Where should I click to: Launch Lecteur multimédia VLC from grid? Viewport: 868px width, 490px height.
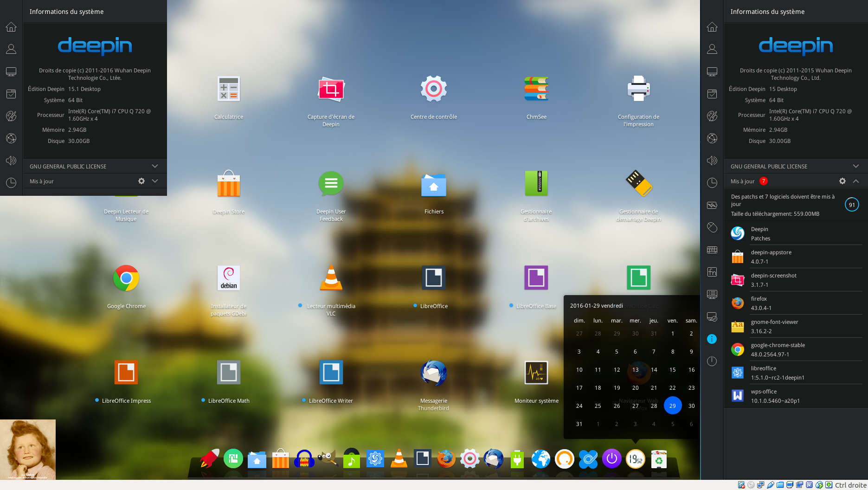(x=331, y=278)
